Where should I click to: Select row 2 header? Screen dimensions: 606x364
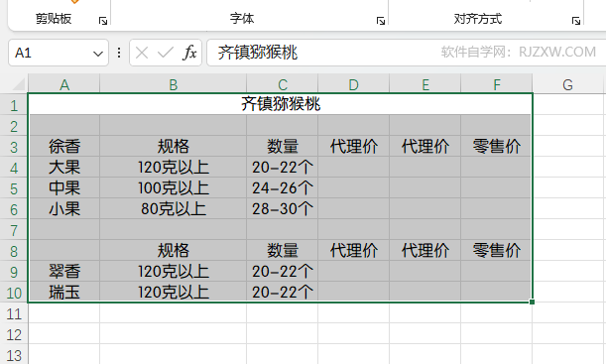click(14, 126)
